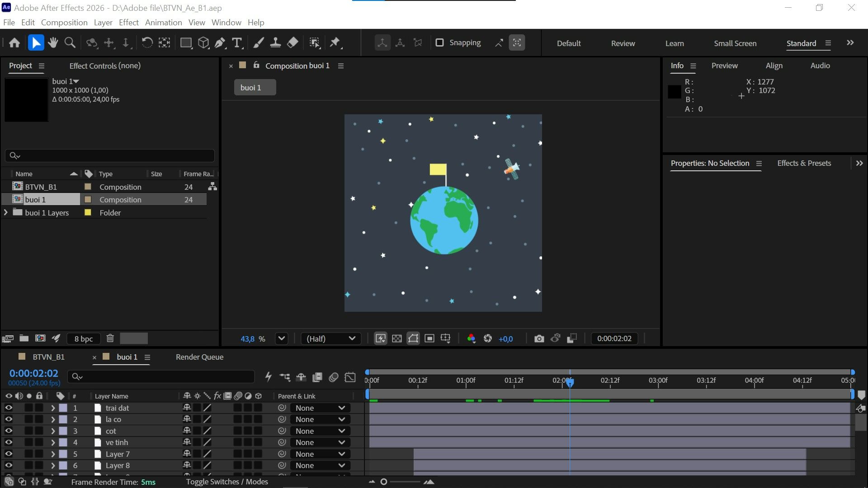868x488 pixels.
Task: Toggle mask and shape path visibility
Action: pyautogui.click(x=413, y=338)
